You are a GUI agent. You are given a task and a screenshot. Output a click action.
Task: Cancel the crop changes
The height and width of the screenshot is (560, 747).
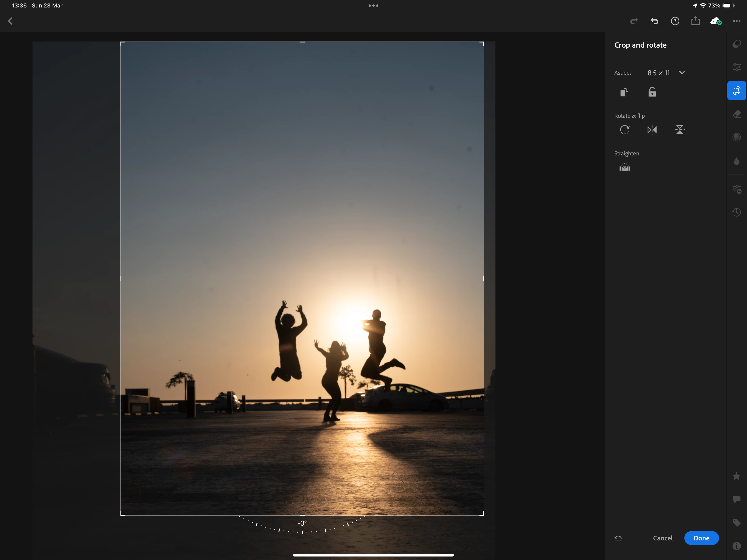coord(662,538)
